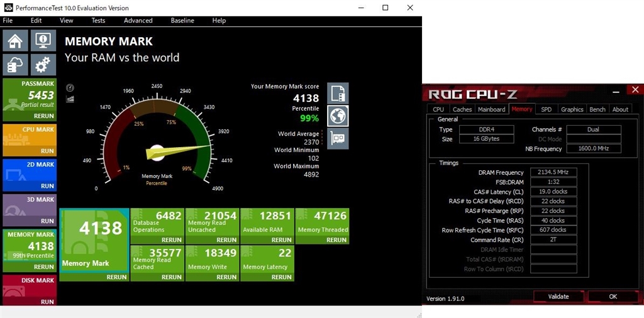This screenshot has height=318, width=644.
Task: Click the Command Rate 2T field
Action: pos(553,239)
